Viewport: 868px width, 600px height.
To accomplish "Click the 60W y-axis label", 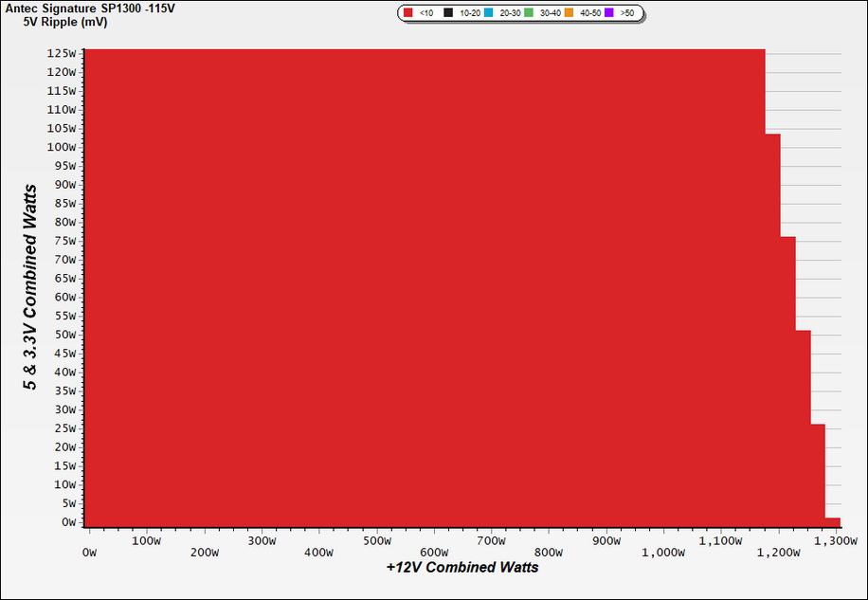I will click(x=64, y=298).
